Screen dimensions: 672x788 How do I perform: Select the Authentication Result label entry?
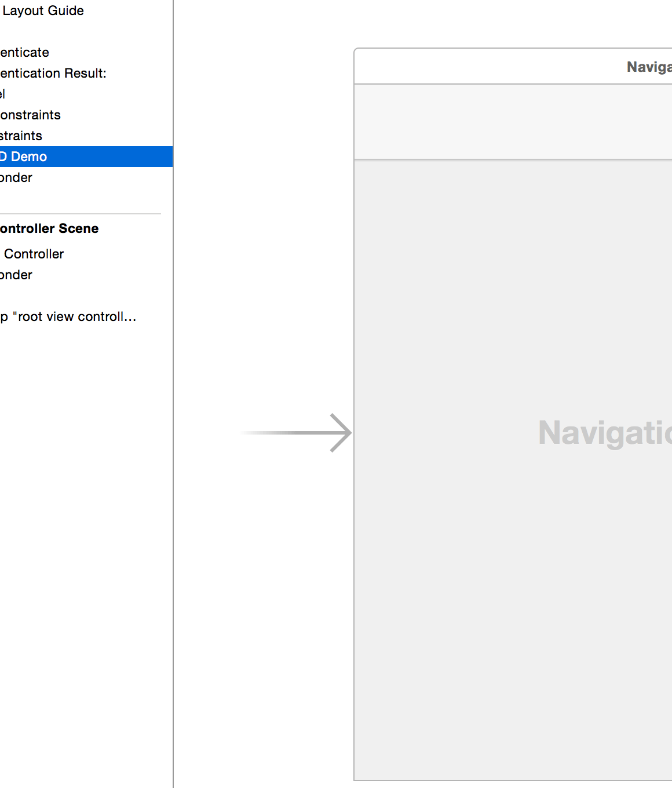53,73
